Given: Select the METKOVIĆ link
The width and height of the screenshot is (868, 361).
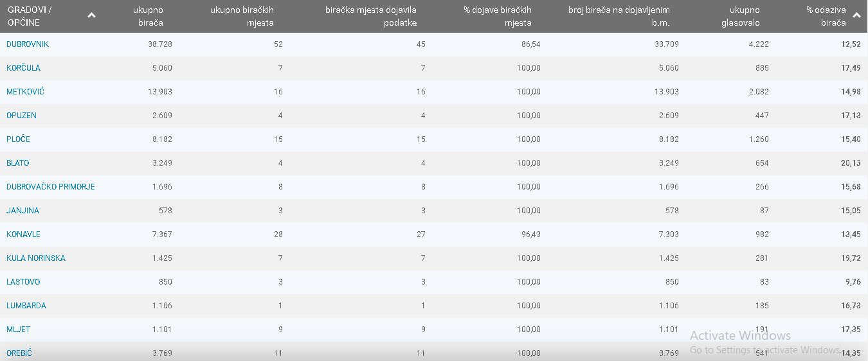Looking at the screenshot, I should [25, 92].
